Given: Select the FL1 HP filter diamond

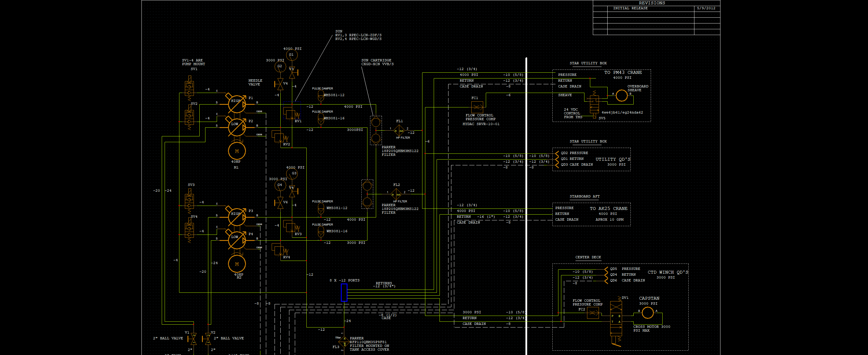Looking at the screenshot, I should (399, 130).
